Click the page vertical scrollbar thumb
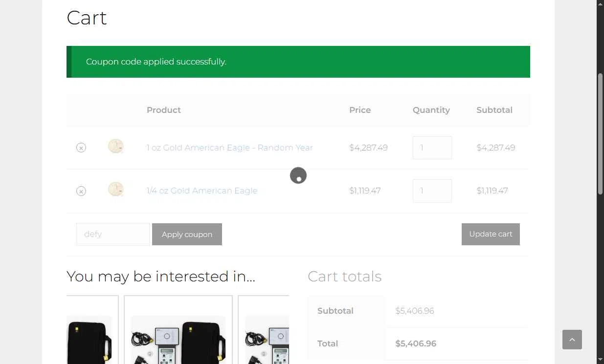Screen dimensions: 604x364 [600, 134]
